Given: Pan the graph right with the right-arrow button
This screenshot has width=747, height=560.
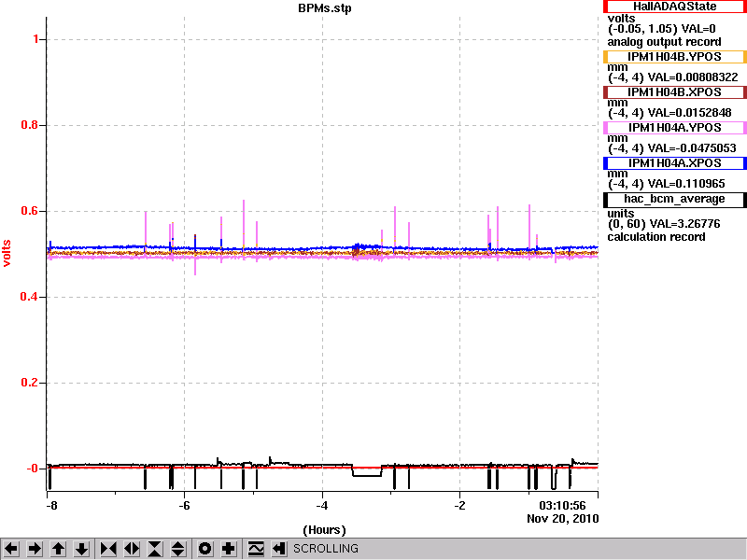Looking at the screenshot, I should click(35, 549).
